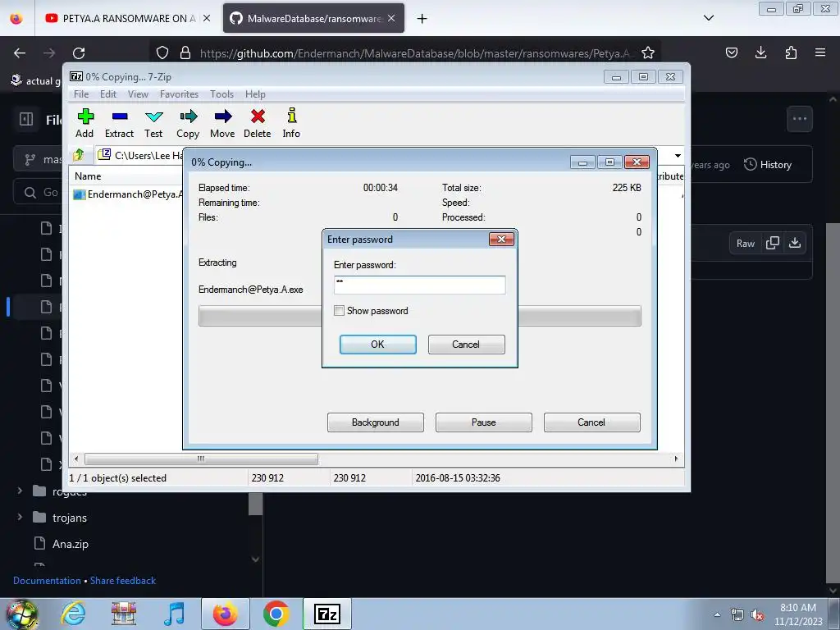Open the Share feedback link
840x630 pixels.
[123, 581]
